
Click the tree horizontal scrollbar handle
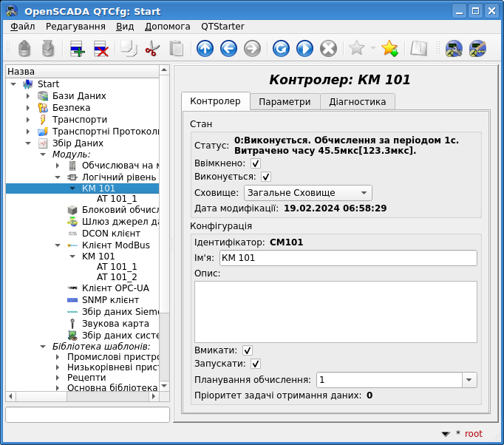tap(41, 396)
